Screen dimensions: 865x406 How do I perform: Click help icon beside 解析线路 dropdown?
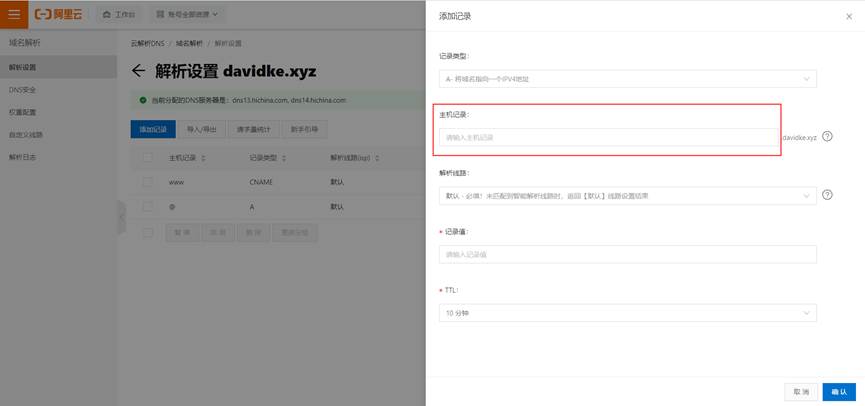[827, 195]
